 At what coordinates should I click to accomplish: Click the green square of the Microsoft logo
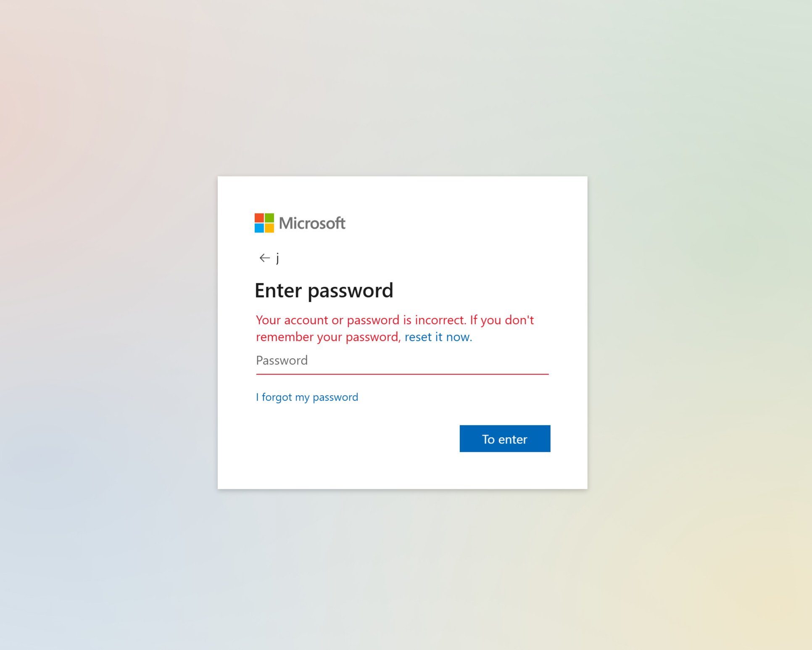click(269, 218)
